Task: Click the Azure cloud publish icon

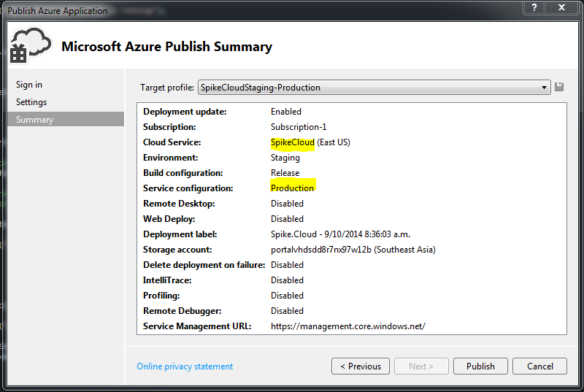Action: [30, 46]
